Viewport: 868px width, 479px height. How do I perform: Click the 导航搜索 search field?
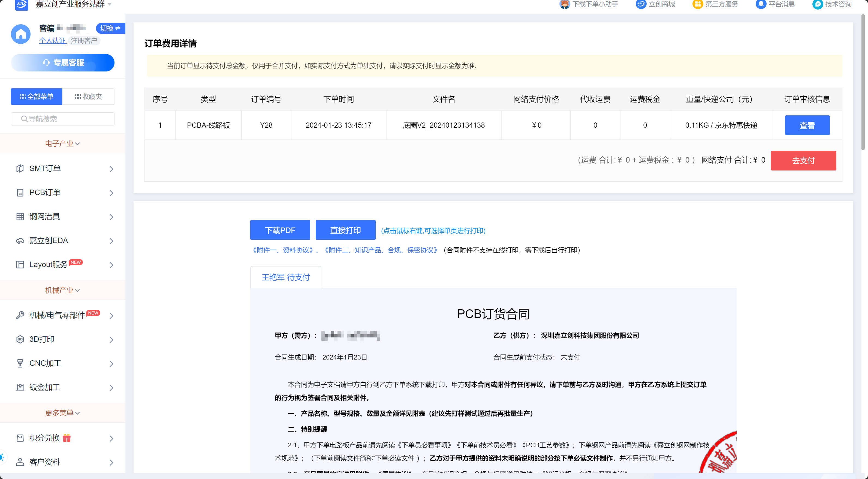pos(63,119)
